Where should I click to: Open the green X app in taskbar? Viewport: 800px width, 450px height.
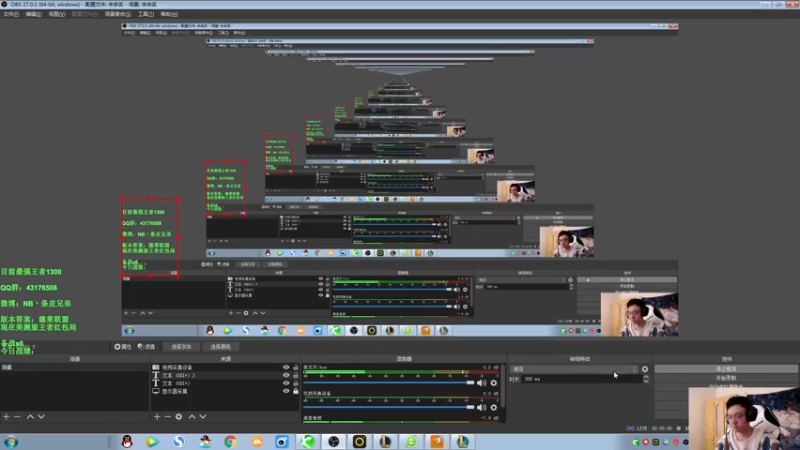coord(308,441)
